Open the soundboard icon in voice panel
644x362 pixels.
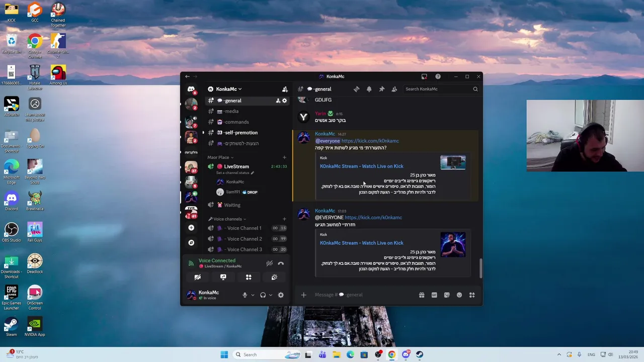coord(274,277)
